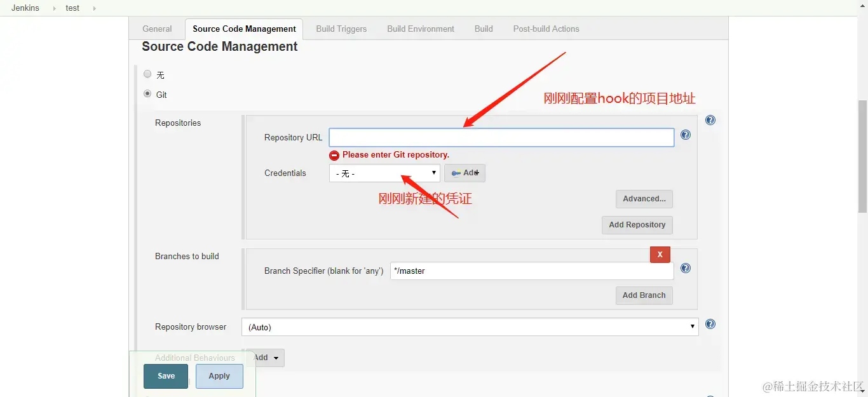Click the Add Repository button
The width and height of the screenshot is (868, 397).
point(637,225)
